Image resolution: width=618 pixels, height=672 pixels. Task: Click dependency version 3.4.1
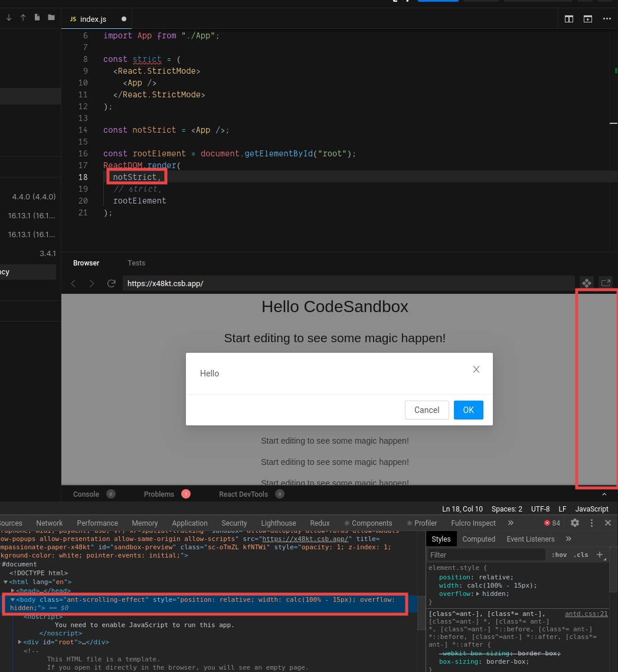[x=48, y=253]
